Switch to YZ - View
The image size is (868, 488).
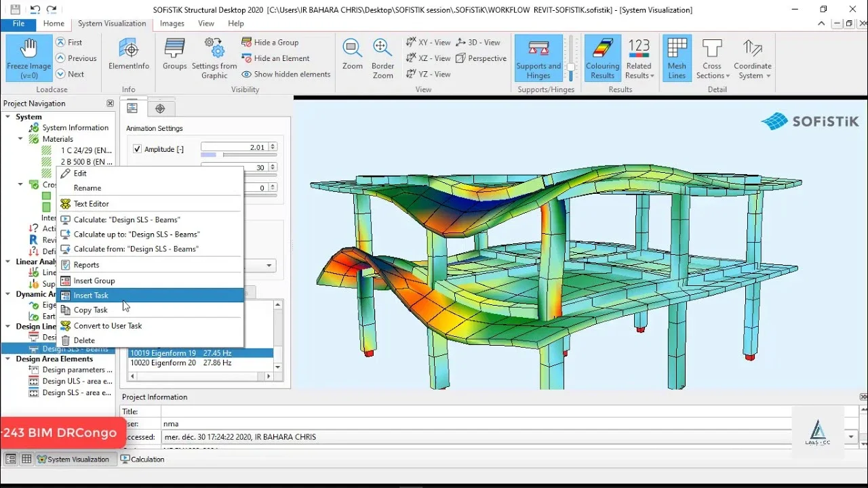pos(428,75)
